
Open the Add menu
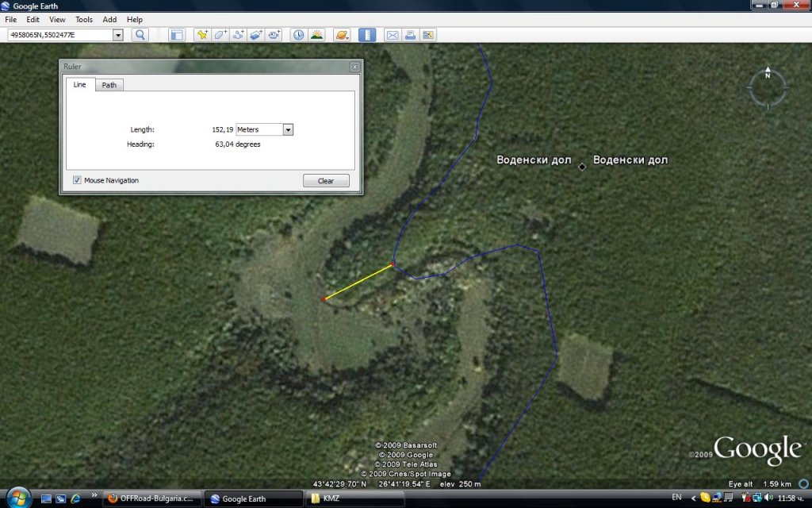tap(109, 19)
